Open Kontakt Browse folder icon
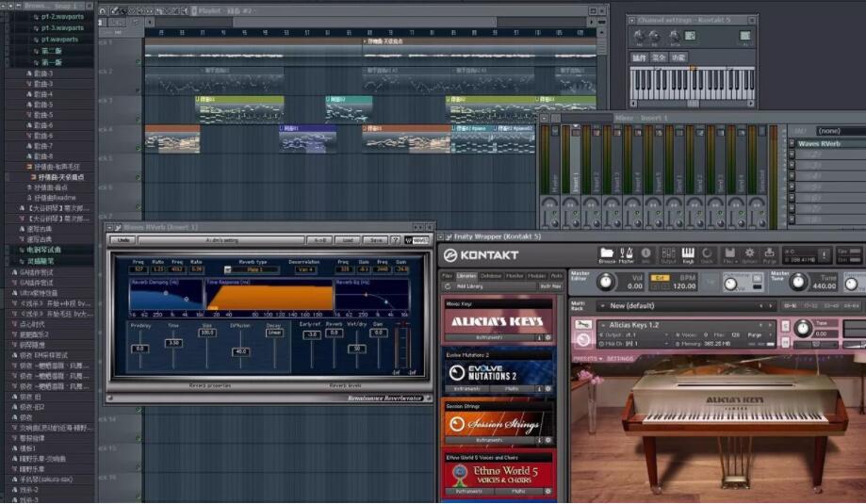866x504 pixels. pyautogui.click(x=607, y=253)
